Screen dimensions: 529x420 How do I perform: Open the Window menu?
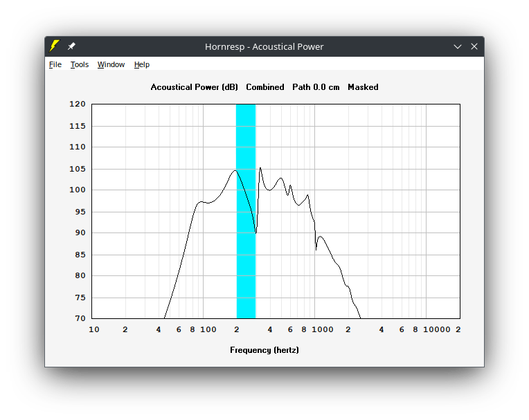pos(111,64)
